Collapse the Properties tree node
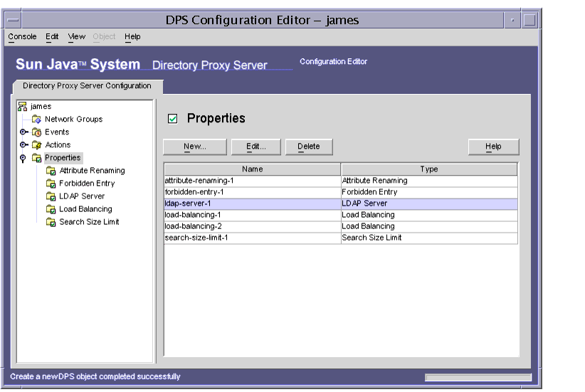The width and height of the screenshot is (585, 392). pos(23,158)
